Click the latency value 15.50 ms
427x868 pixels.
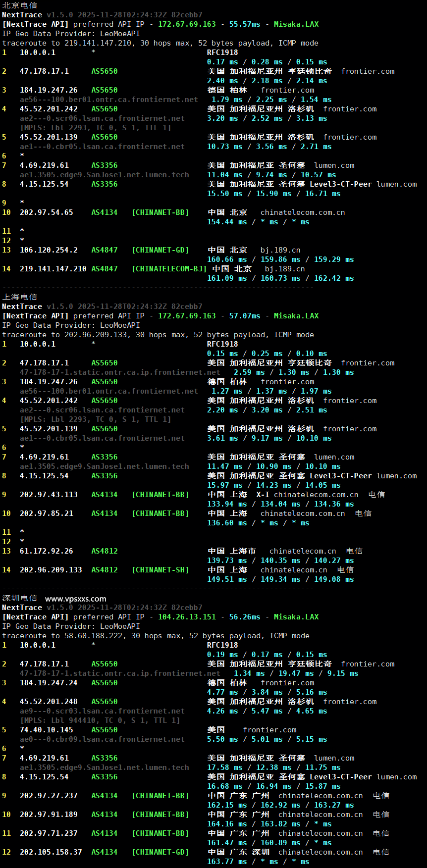(x=225, y=194)
